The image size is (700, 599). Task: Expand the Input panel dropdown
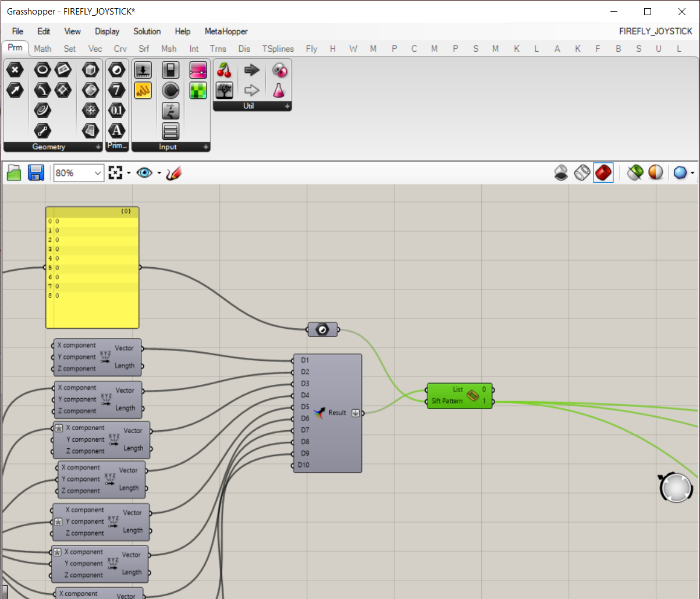pos(206,147)
